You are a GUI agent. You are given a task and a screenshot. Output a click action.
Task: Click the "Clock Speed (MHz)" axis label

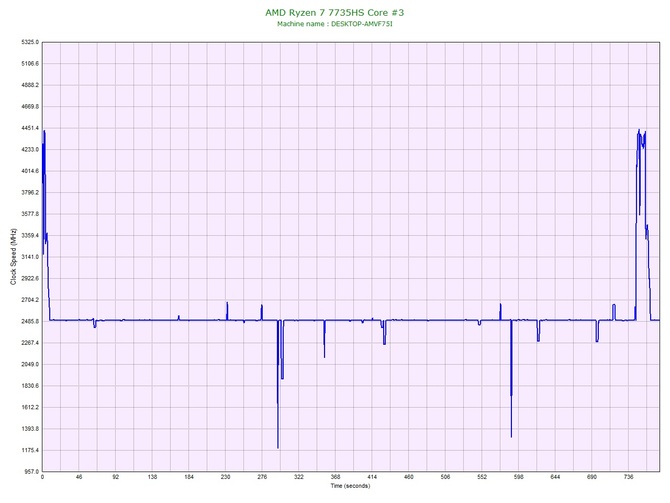click(14, 256)
